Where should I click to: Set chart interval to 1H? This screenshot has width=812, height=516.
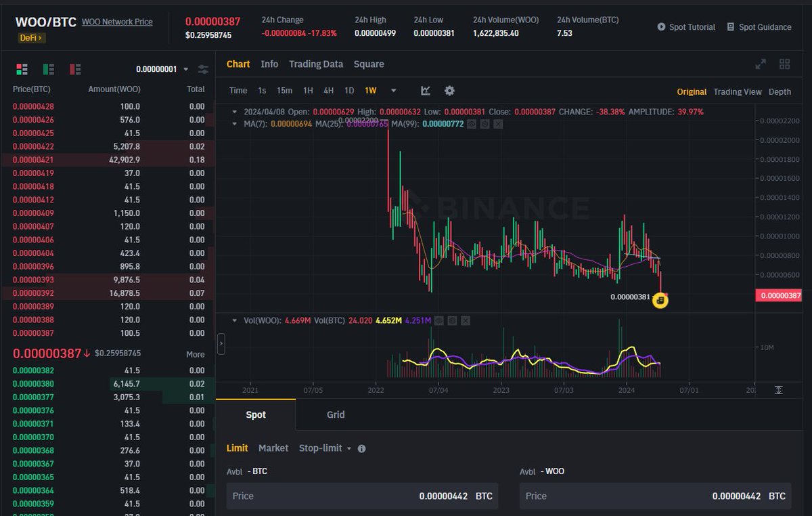[x=308, y=91]
